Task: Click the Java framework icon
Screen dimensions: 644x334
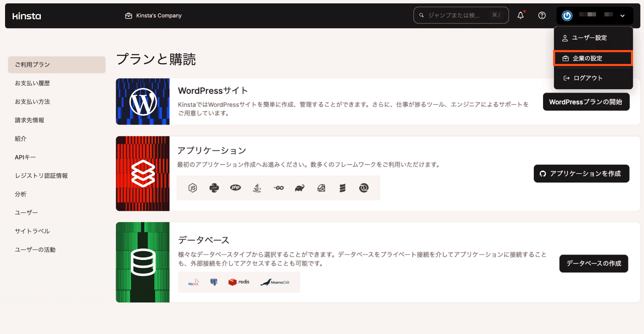Action: (257, 188)
